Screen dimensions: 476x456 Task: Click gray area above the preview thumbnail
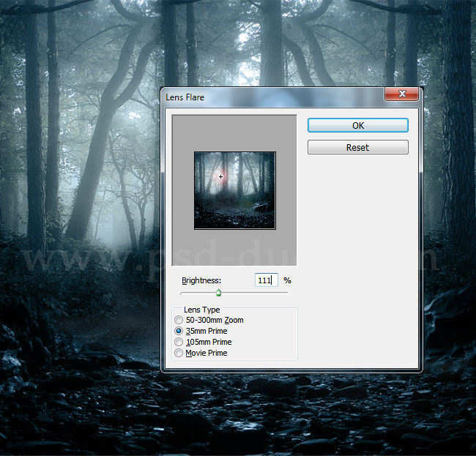[234, 132]
